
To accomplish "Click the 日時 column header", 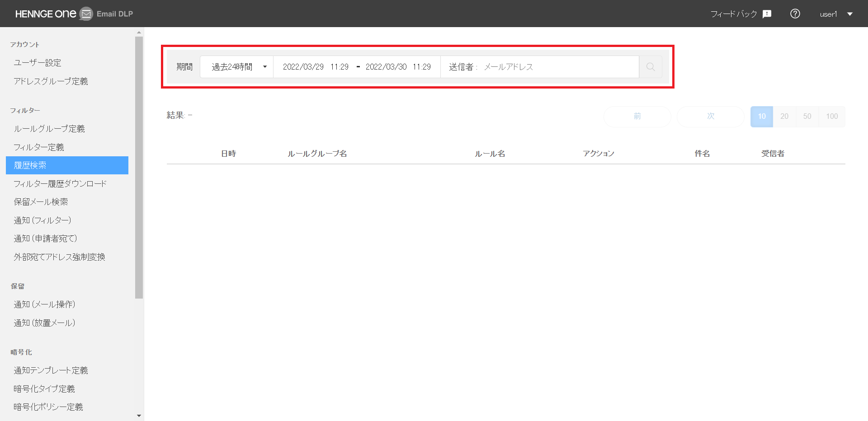I will (229, 154).
